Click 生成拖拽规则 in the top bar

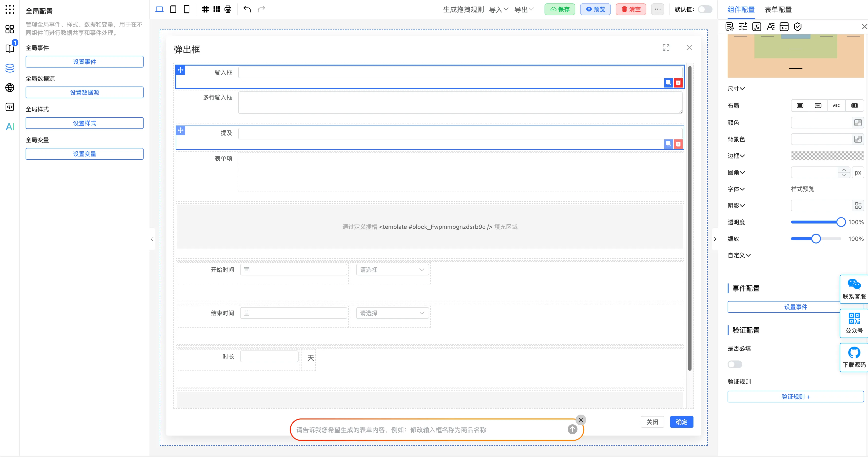463,10
